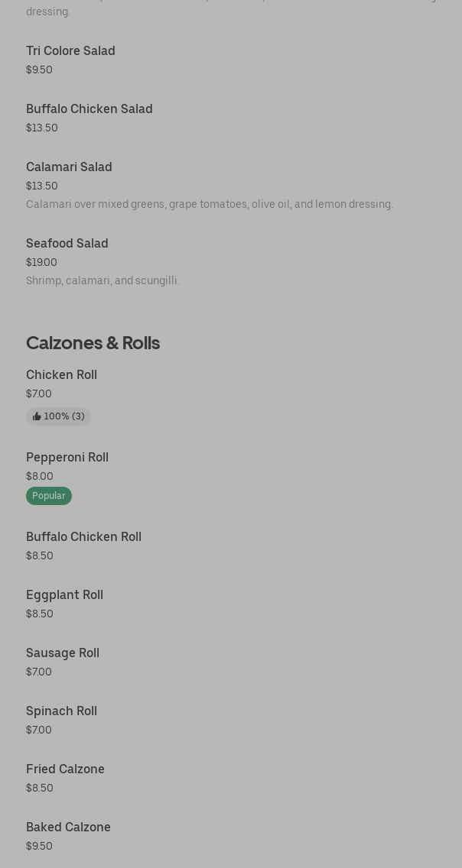Select the Buffalo Chicken Salad item
462x868 pixels.
(89, 108)
